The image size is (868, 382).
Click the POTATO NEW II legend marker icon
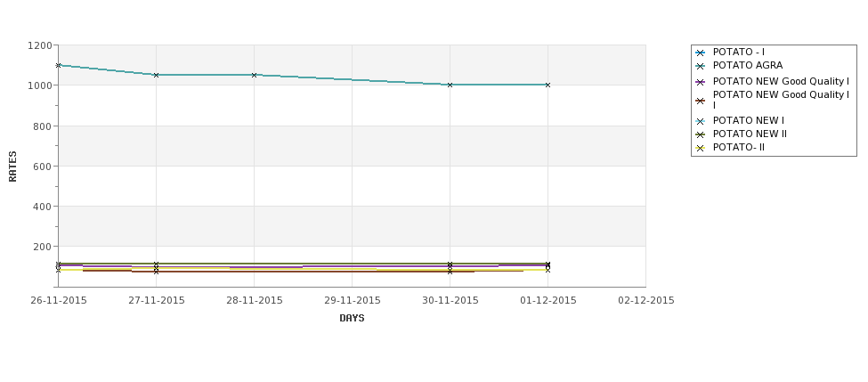point(701,134)
